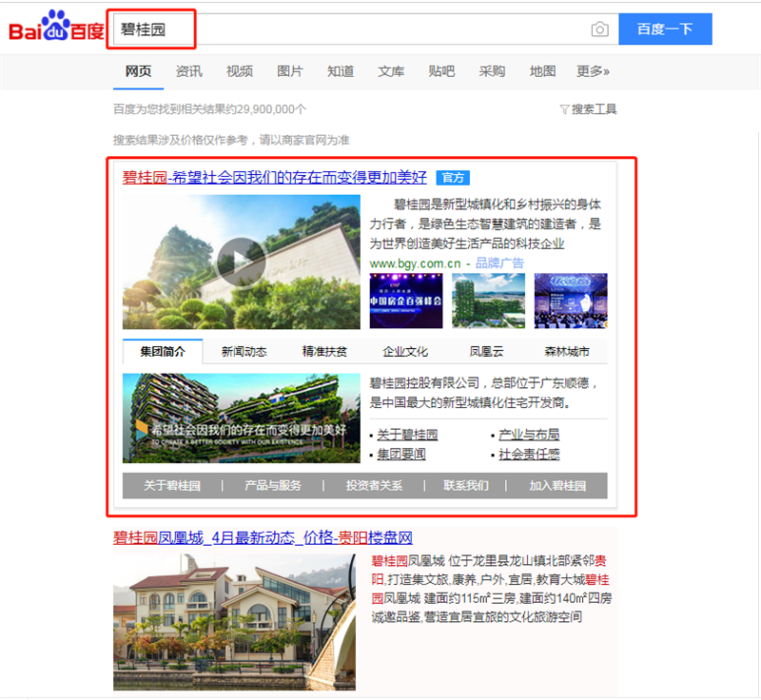The width and height of the screenshot is (761, 700).
Task: Select the 新闻动态 tab
Action: click(x=244, y=352)
